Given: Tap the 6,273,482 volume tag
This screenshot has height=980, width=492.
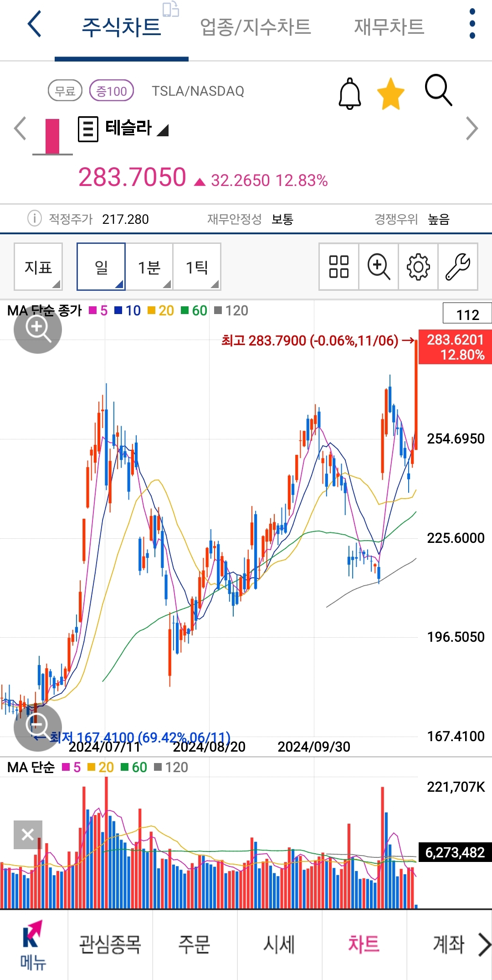Looking at the screenshot, I should coord(455,852).
